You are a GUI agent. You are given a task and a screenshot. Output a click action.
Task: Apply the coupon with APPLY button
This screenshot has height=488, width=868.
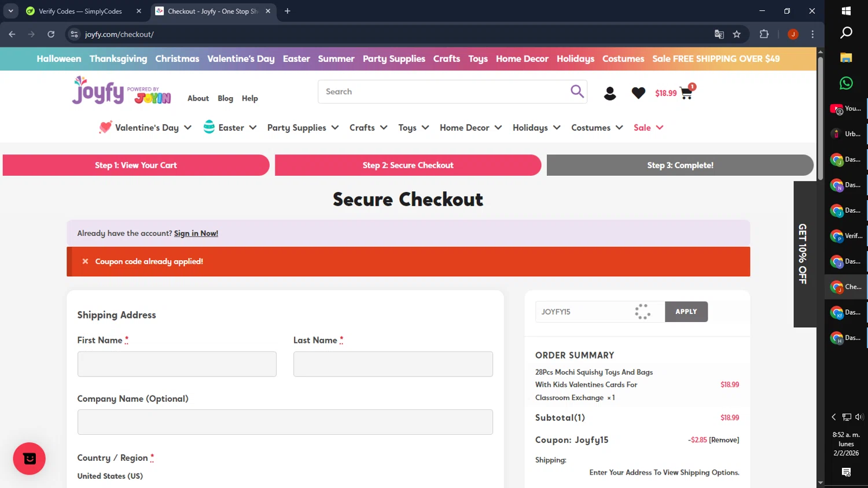click(686, 312)
